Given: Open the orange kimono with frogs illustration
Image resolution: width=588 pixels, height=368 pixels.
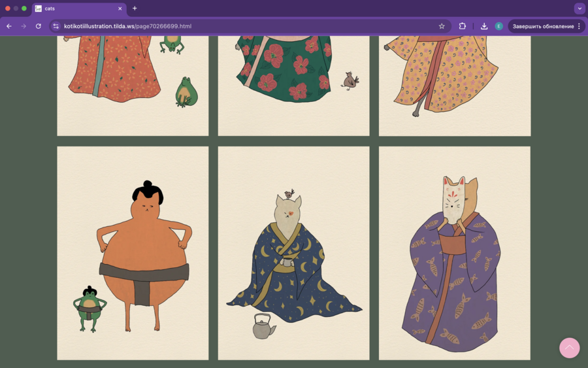Looking at the screenshot, I should (x=133, y=86).
